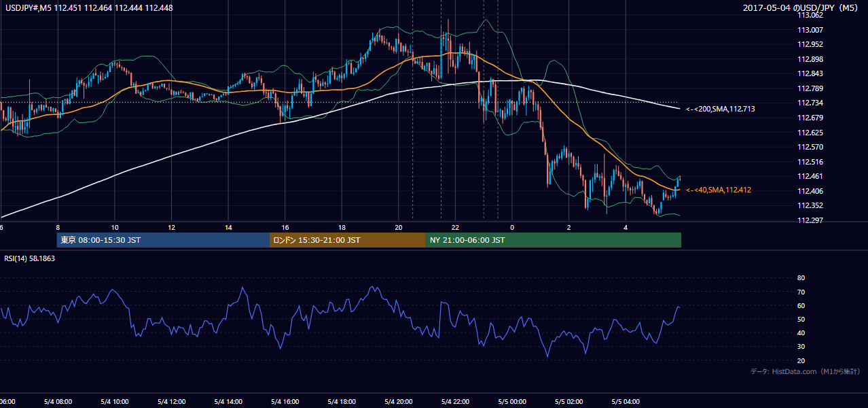Click the RSI 80 level label
868x408 pixels.
point(801,278)
